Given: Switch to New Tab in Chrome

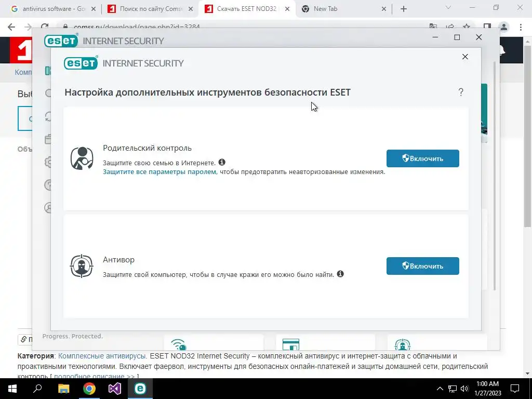Looking at the screenshot, I should point(343,9).
